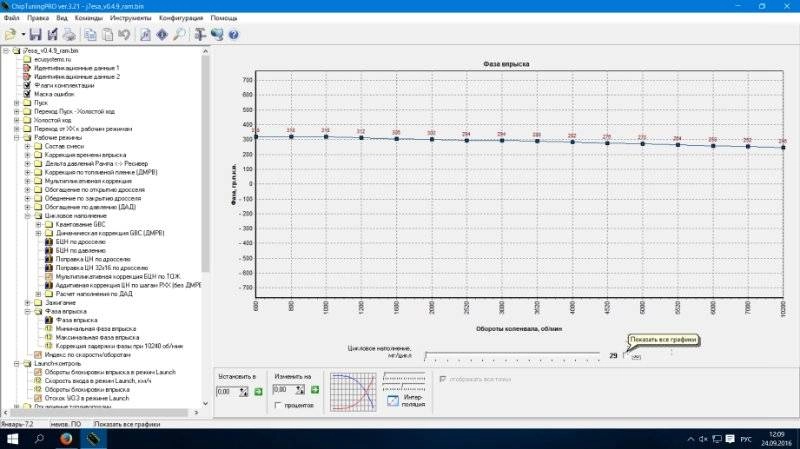This screenshot has width=800, height=449.
Task: Click the copy toolbar icon
Action: tap(90, 35)
